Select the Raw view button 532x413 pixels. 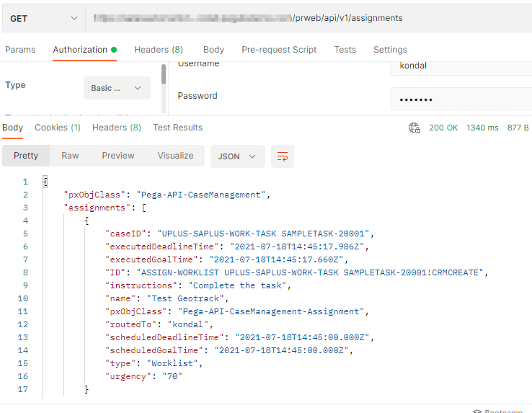[70, 156]
